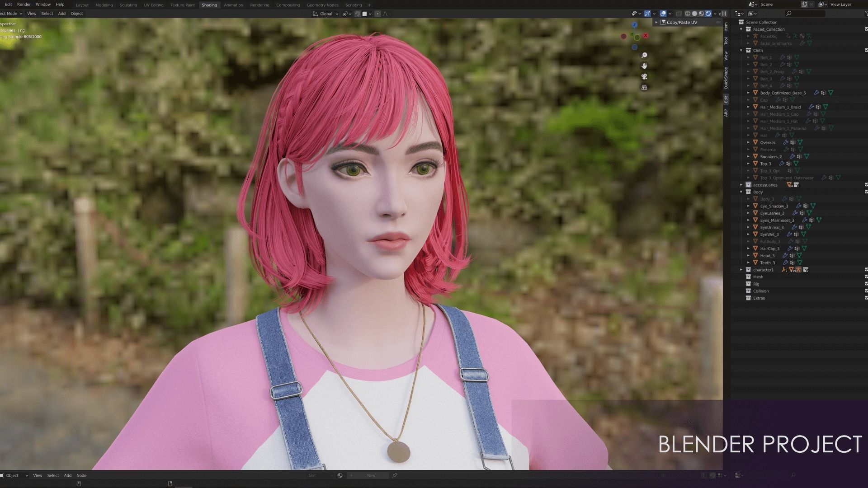Select material preview shading mode
The width and height of the screenshot is (868, 488).
[701, 14]
